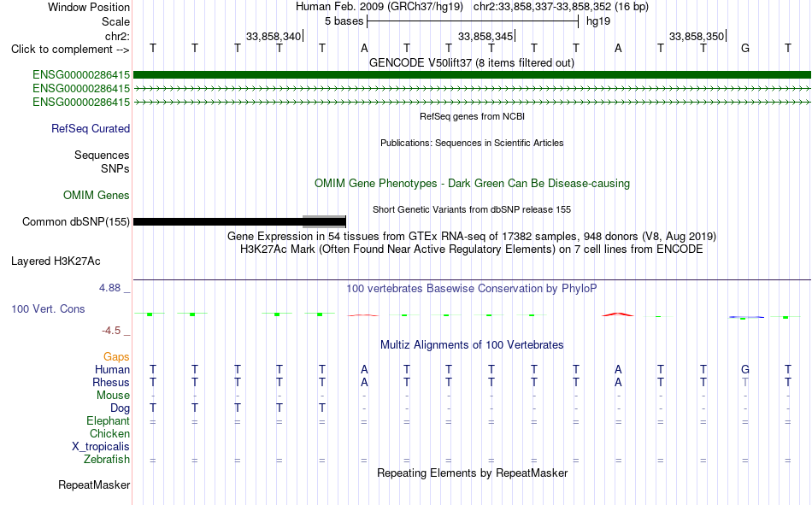This screenshot has height=505, width=812.
Task: Click the 33,858,340 position marker
Action: pyautogui.click(x=274, y=36)
